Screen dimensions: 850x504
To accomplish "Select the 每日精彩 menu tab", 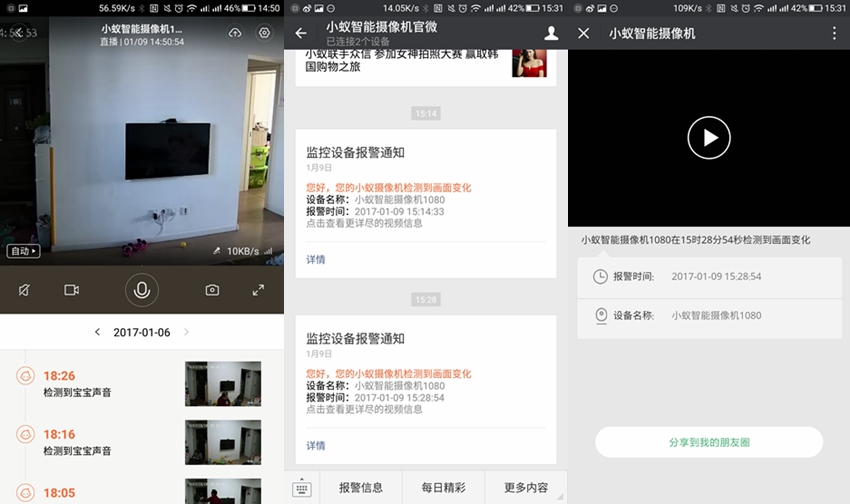I will [x=443, y=488].
